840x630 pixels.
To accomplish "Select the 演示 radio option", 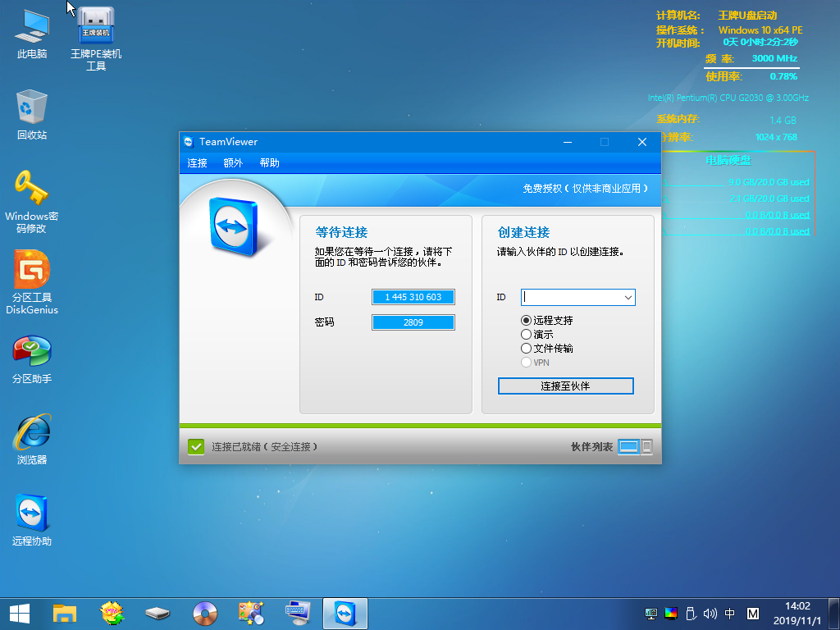I will [536, 335].
